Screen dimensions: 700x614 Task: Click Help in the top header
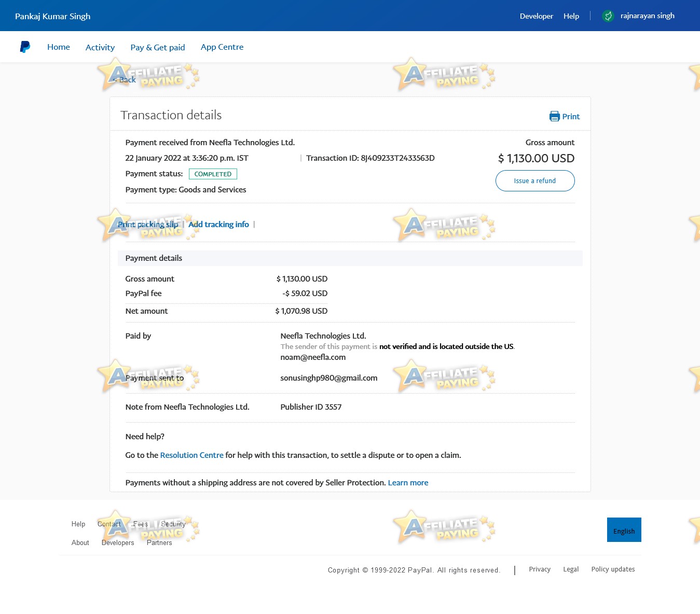point(571,16)
